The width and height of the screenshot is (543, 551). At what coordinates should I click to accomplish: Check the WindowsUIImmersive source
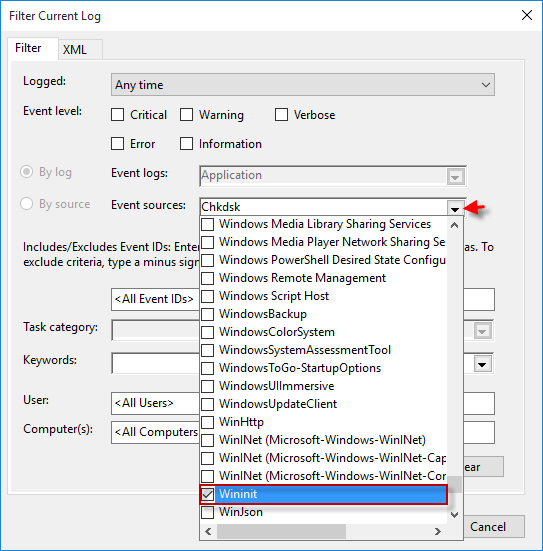[208, 386]
